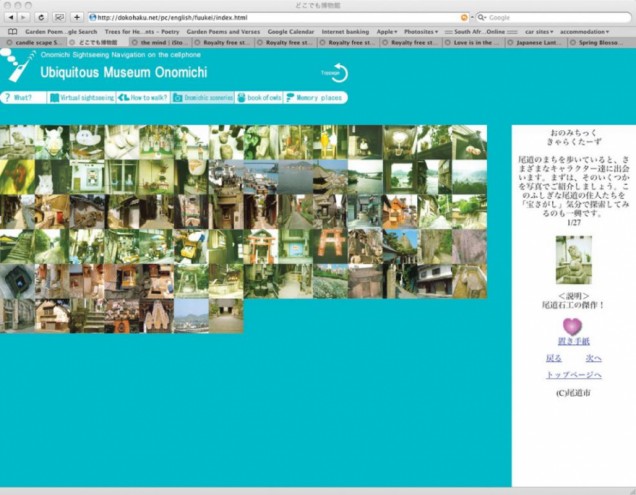
Task: Click the 'おのみちっく きゃらくたーず' title text
Action: tap(574, 137)
